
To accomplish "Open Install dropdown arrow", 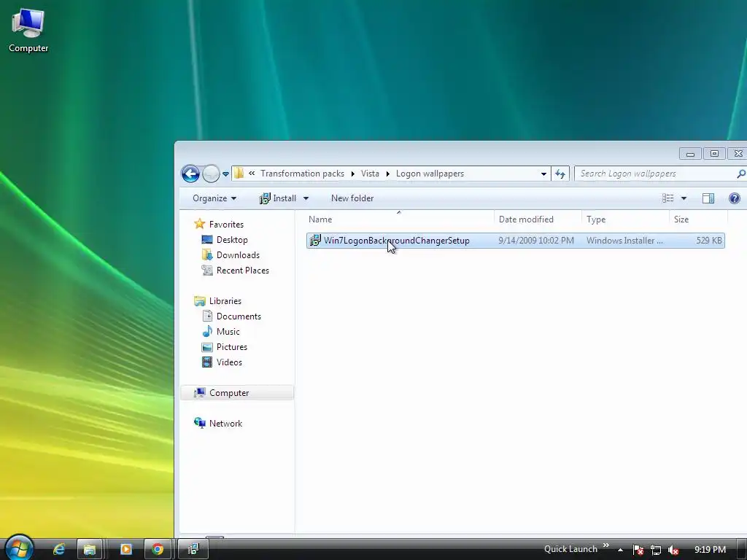I will [306, 198].
